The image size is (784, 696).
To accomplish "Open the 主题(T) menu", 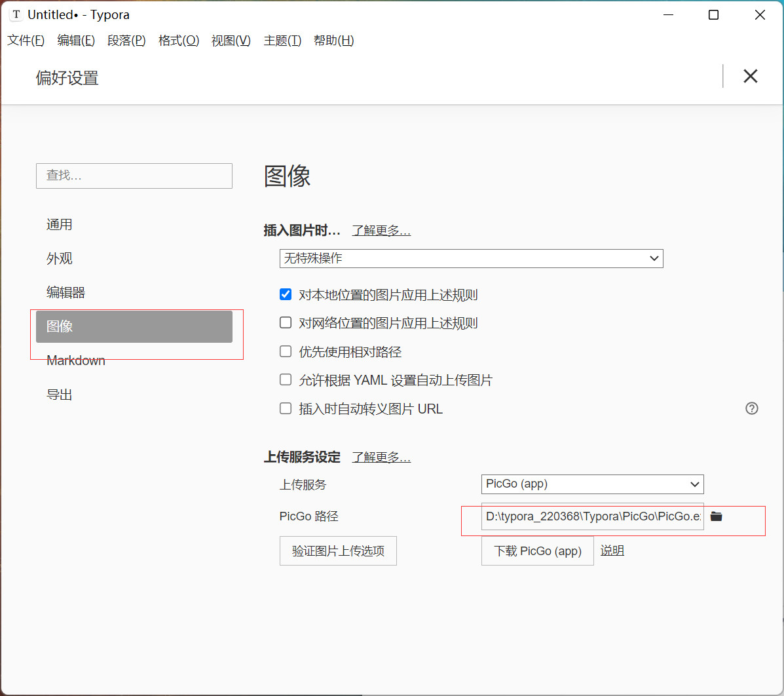I will (x=282, y=41).
